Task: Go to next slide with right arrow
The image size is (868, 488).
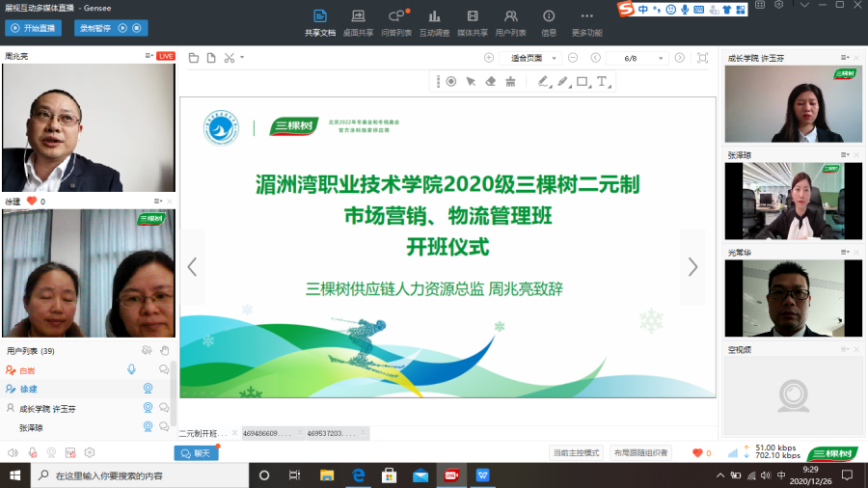Action: [692, 267]
